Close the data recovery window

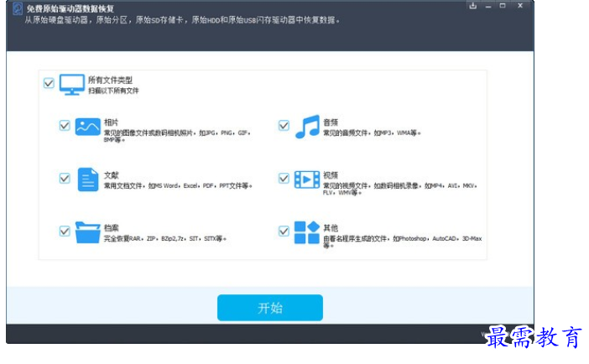point(520,6)
